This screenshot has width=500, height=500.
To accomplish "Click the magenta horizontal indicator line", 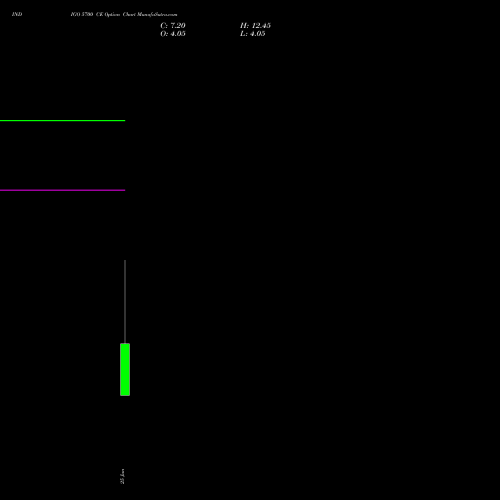I will 62,190.
